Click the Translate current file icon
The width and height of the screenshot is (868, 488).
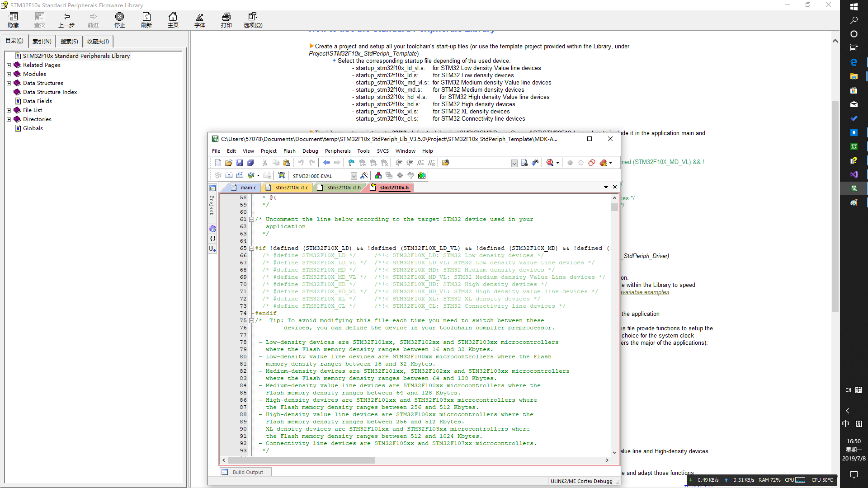(x=218, y=175)
